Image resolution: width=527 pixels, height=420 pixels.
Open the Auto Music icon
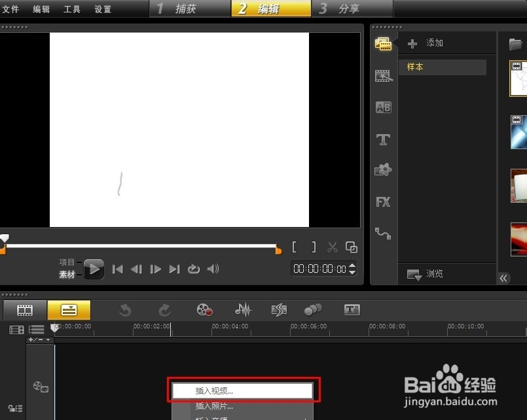point(280,310)
